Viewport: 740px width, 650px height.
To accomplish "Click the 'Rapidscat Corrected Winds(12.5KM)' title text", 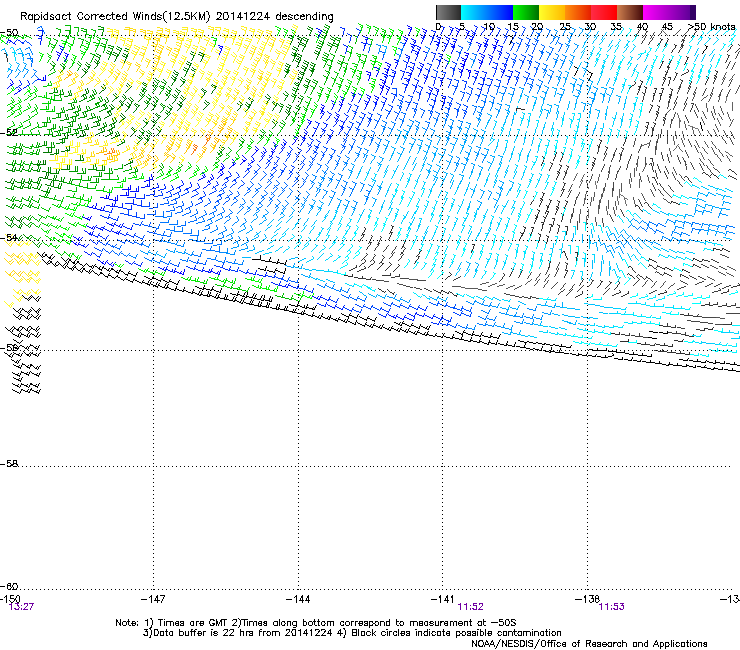I will [115, 17].
